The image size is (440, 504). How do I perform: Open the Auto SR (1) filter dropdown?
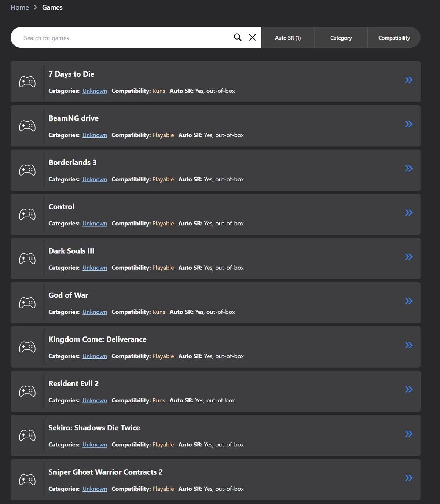tap(288, 37)
